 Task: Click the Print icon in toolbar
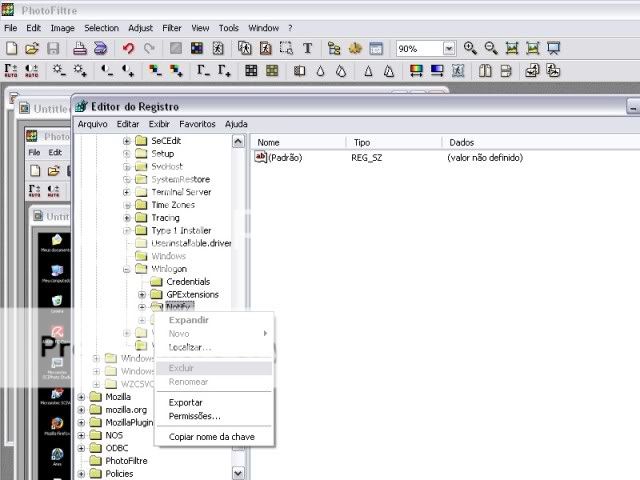coord(80,49)
